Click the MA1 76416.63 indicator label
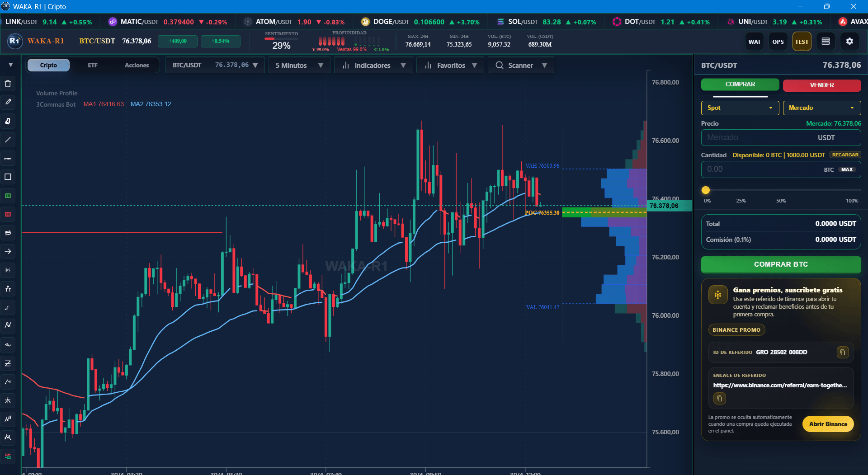 click(104, 104)
